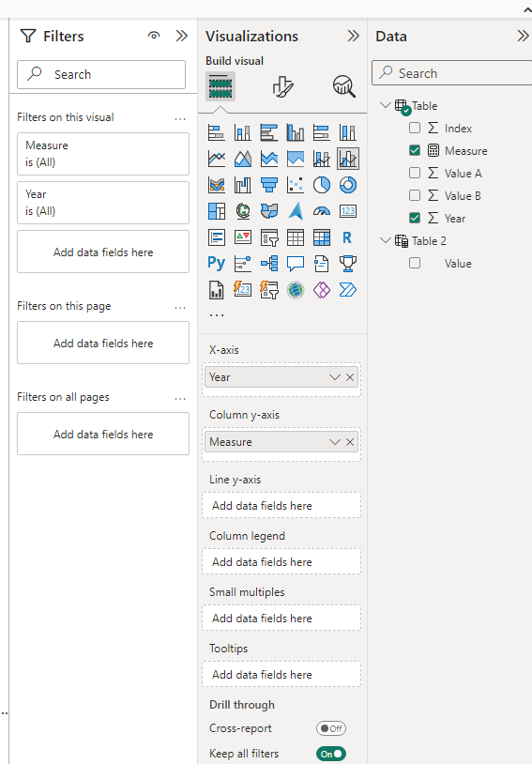Select the Clustered bar chart visual

pyautogui.click(x=269, y=132)
